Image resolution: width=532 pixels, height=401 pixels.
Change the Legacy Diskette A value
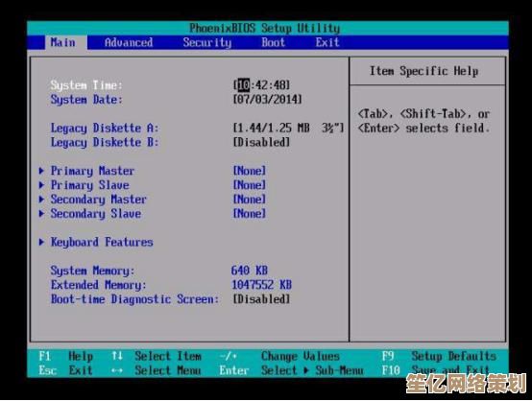click(x=289, y=128)
